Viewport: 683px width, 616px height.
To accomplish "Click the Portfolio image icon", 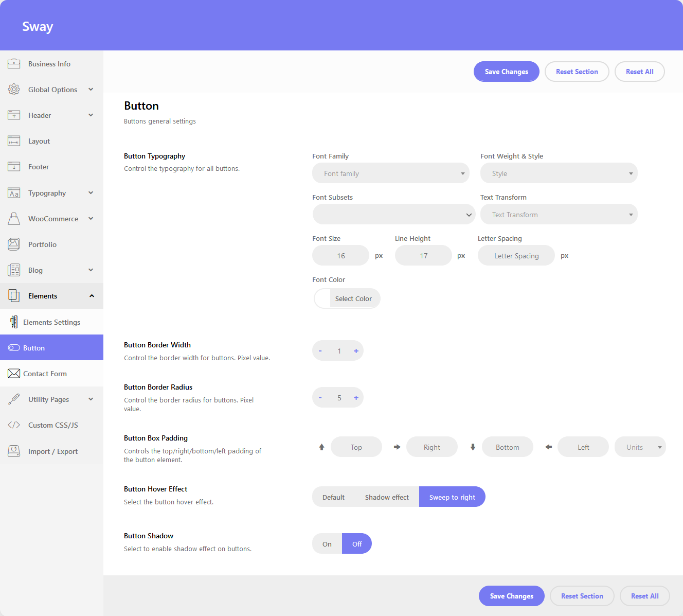I will (x=14, y=244).
